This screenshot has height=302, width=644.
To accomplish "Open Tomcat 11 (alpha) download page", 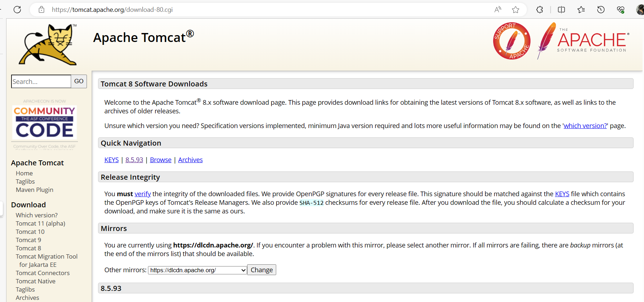I will click(41, 223).
